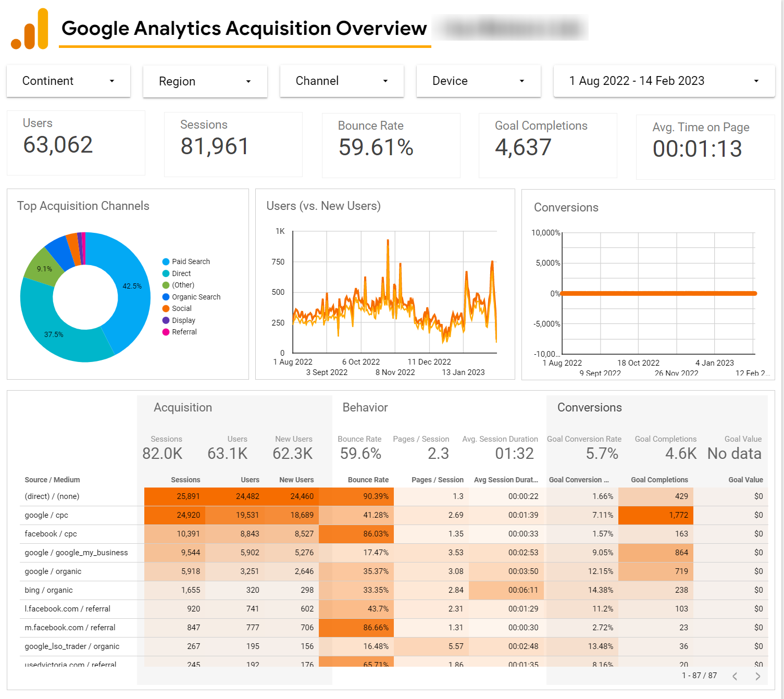
Task: Click the 1,772 Goal Completions cell
Action: (656, 515)
